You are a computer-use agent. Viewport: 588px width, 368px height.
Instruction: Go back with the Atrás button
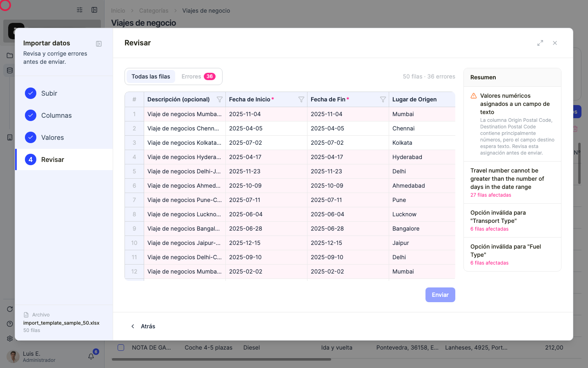point(143,326)
